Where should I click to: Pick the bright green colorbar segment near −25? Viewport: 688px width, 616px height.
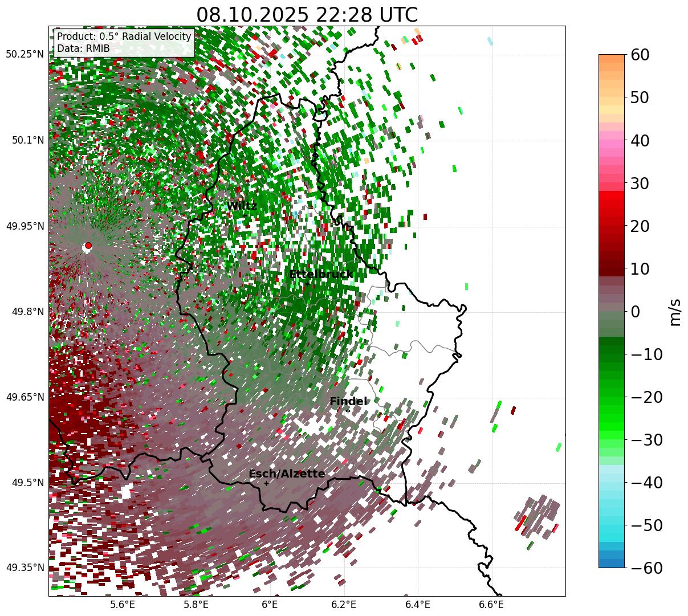[612, 418]
